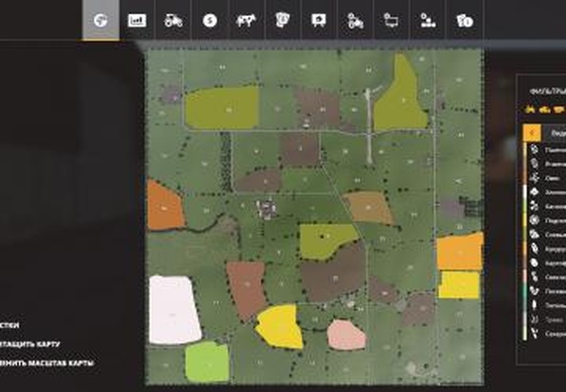This screenshot has width=566, height=392.
Task: Click the presentation board icon in top bar
Action: (x=319, y=21)
